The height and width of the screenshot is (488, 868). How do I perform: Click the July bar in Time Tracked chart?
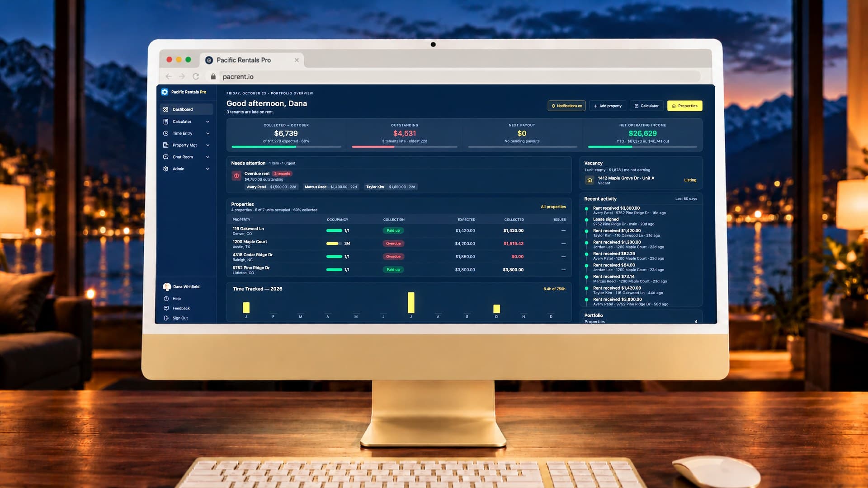point(411,302)
